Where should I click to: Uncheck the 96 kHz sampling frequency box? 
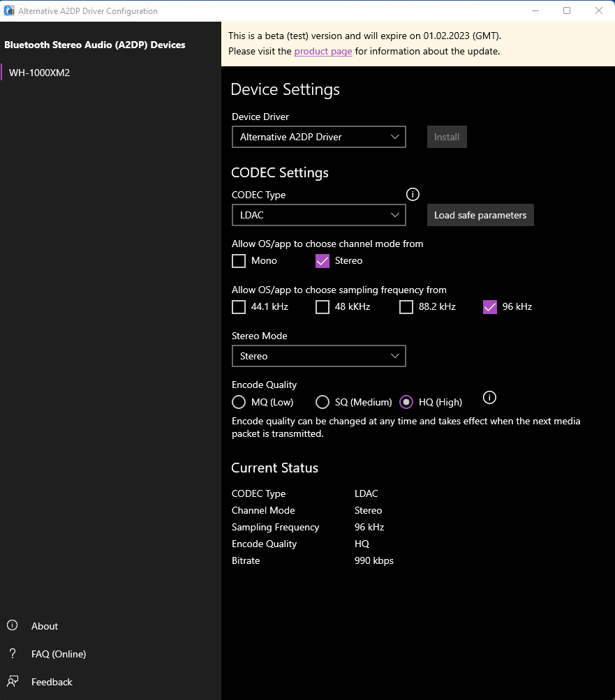click(x=490, y=306)
